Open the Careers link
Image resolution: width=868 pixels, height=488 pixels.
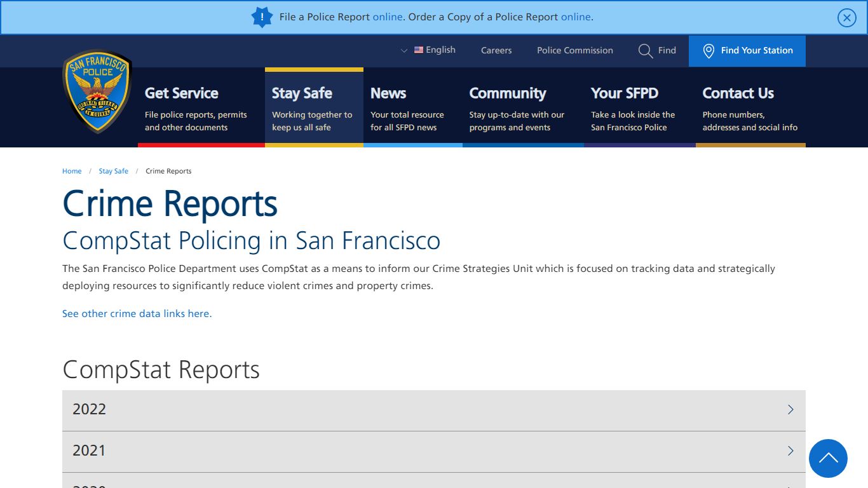[496, 50]
